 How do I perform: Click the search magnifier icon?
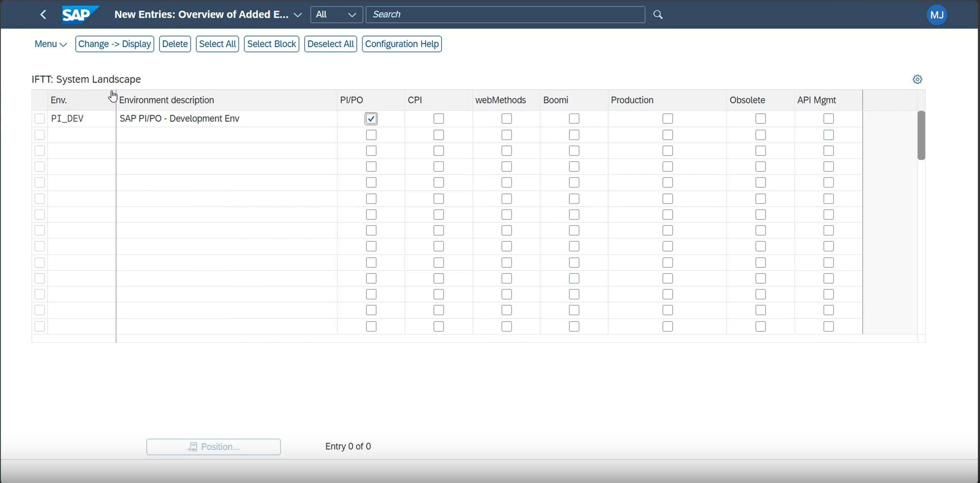tap(658, 15)
